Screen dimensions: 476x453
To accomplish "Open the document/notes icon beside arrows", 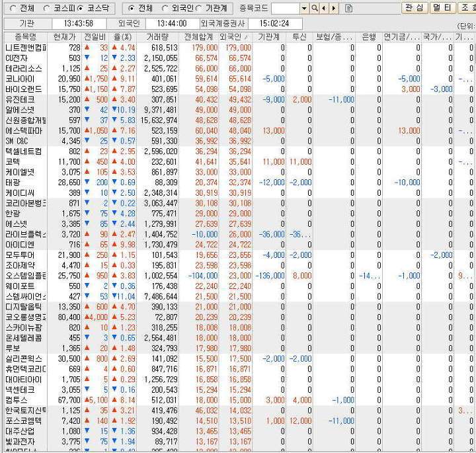I will 348,9.
